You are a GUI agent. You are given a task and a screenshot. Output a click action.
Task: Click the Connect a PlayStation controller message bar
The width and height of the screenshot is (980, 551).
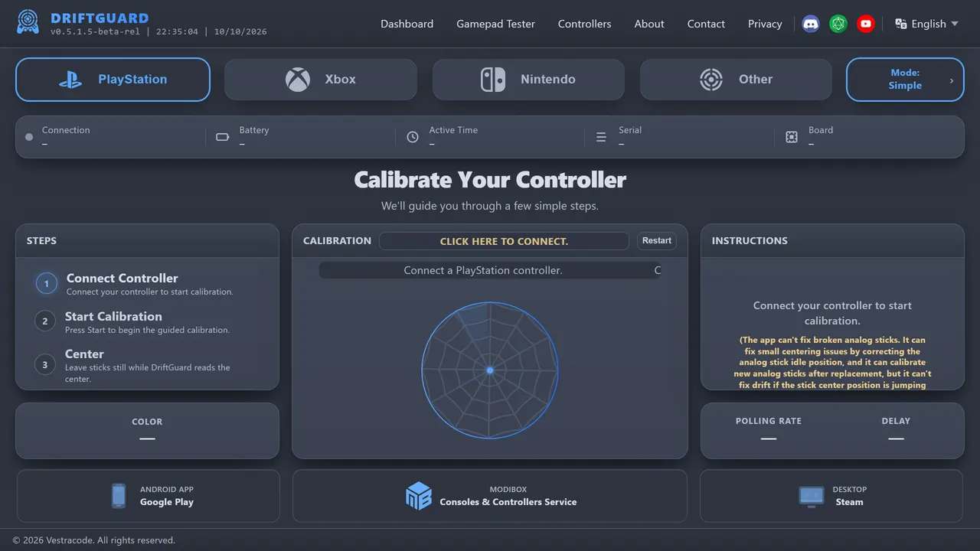[x=490, y=270]
